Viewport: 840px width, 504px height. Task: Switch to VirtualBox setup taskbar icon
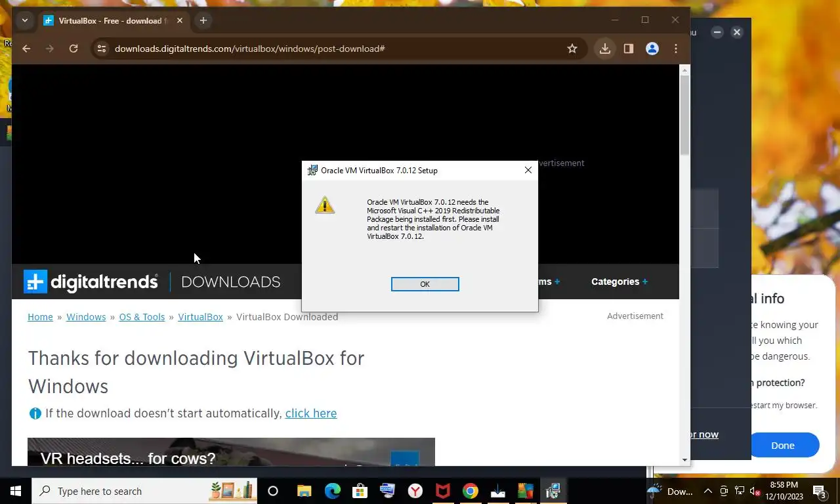[553, 491]
